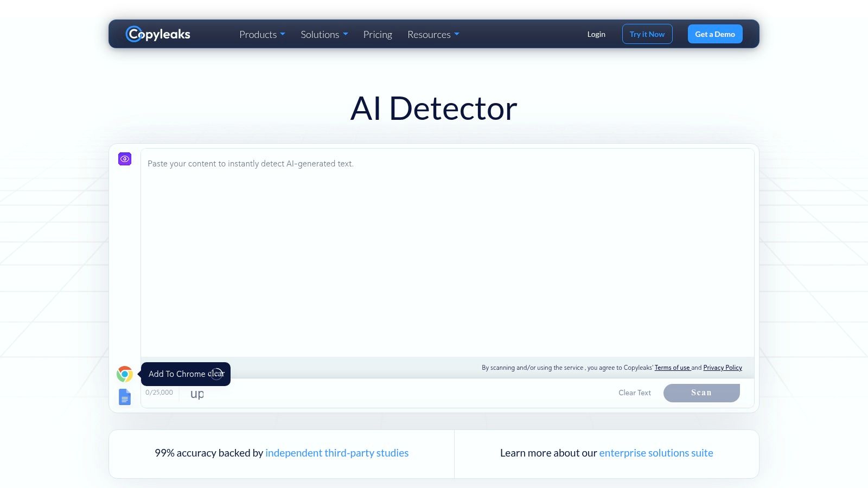Open the Terms of use link
Screen dimensions: 868x488
pyautogui.click(x=672, y=367)
